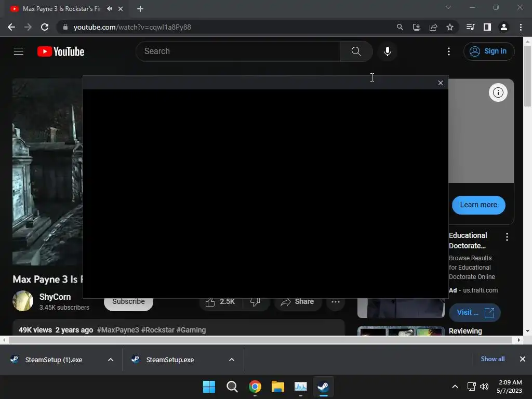Open the ShyCorn channel name link

coord(55,297)
